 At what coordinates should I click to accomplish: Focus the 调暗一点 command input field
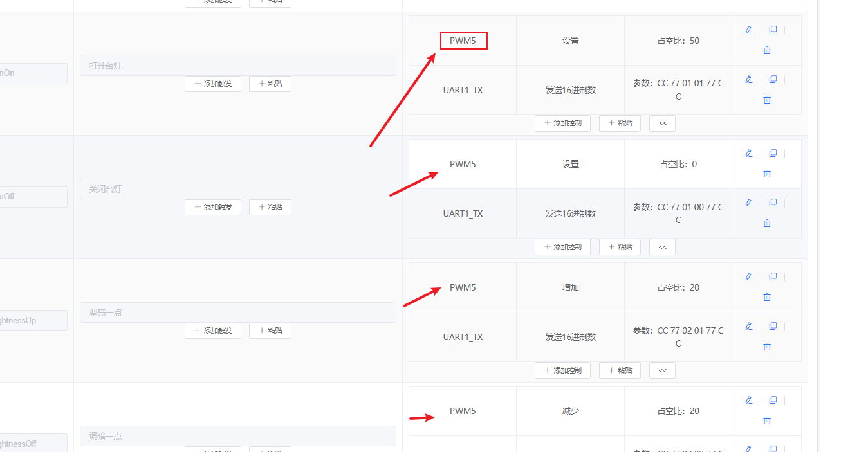(x=237, y=436)
